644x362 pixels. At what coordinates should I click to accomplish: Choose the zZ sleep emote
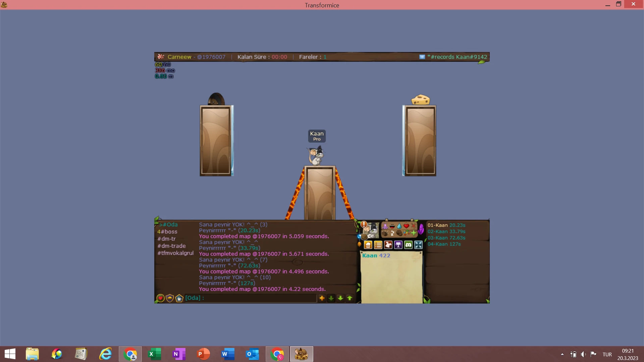(x=392, y=233)
